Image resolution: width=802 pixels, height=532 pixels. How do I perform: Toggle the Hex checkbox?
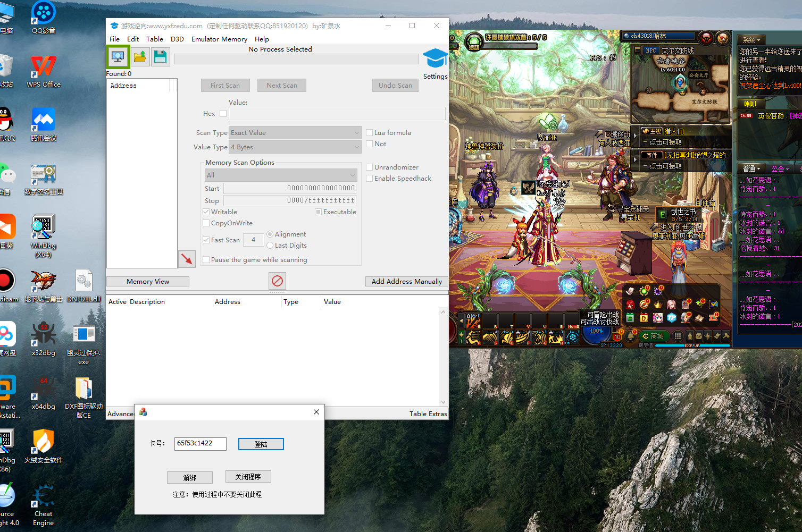point(223,113)
